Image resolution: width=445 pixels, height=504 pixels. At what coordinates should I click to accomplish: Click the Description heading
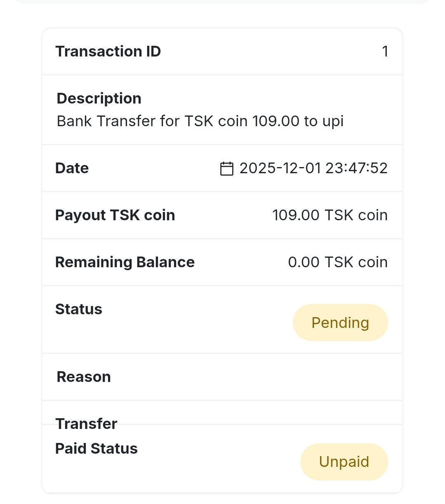(99, 99)
